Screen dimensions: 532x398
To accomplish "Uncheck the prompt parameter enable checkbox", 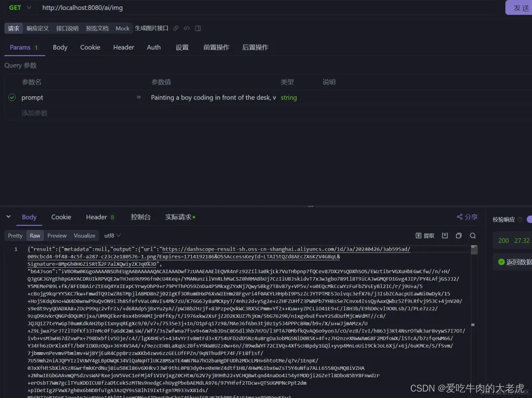I will click(x=12, y=98).
